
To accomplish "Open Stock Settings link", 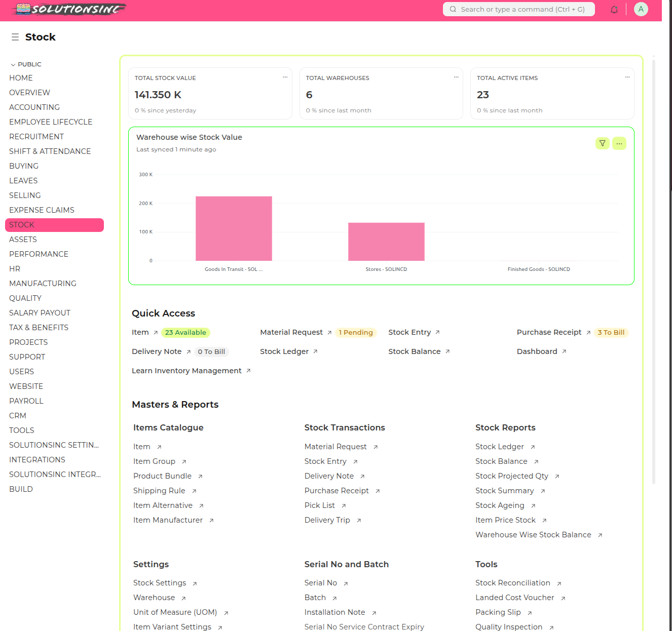I will click(x=160, y=583).
